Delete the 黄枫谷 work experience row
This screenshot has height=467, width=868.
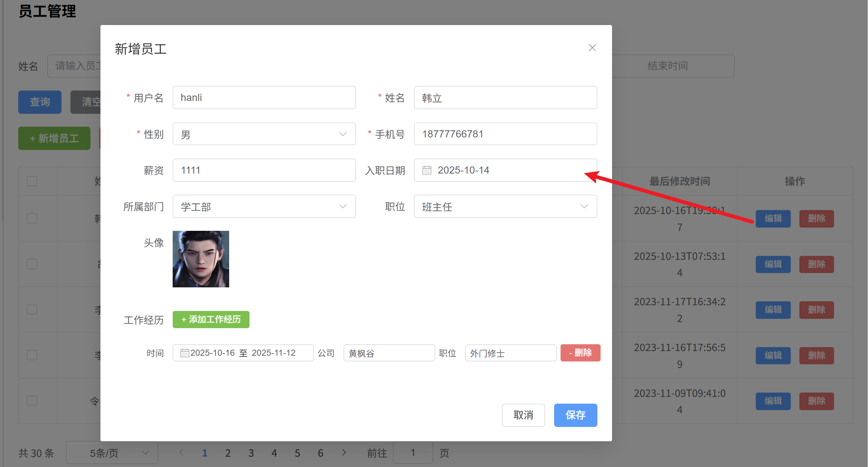pyautogui.click(x=580, y=353)
